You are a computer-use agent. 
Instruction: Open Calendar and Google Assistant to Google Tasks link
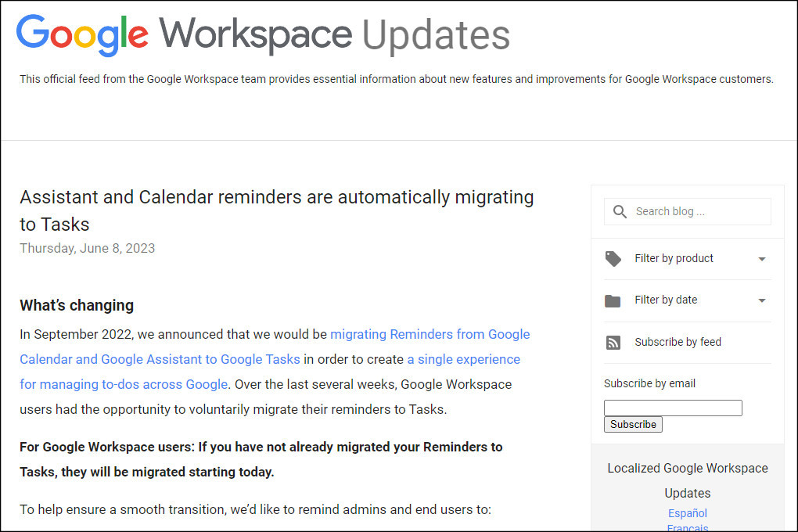(x=160, y=359)
